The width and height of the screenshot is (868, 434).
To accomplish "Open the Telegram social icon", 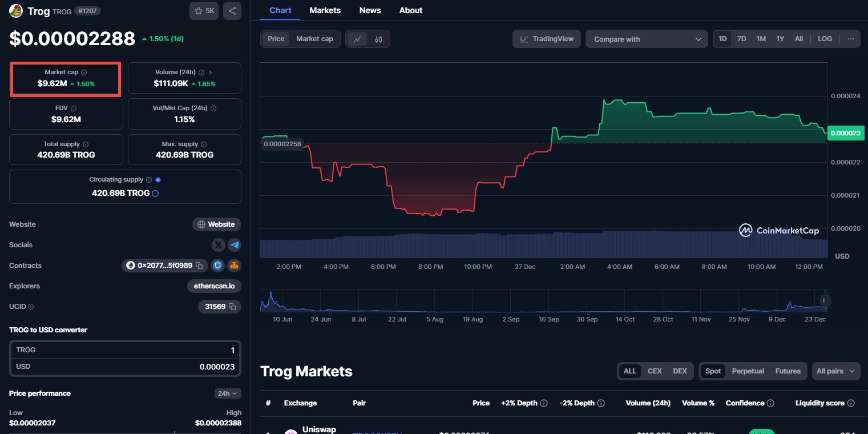I will 235,245.
